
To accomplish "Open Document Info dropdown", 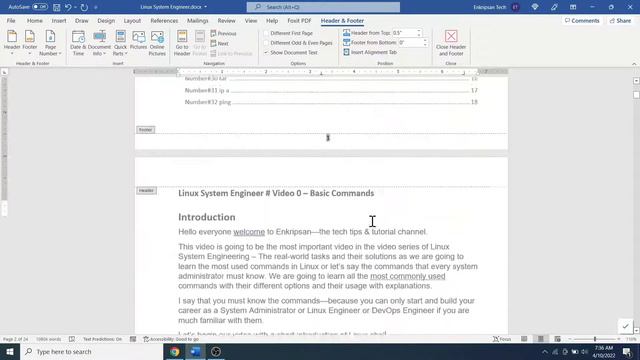I will [99, 43].
